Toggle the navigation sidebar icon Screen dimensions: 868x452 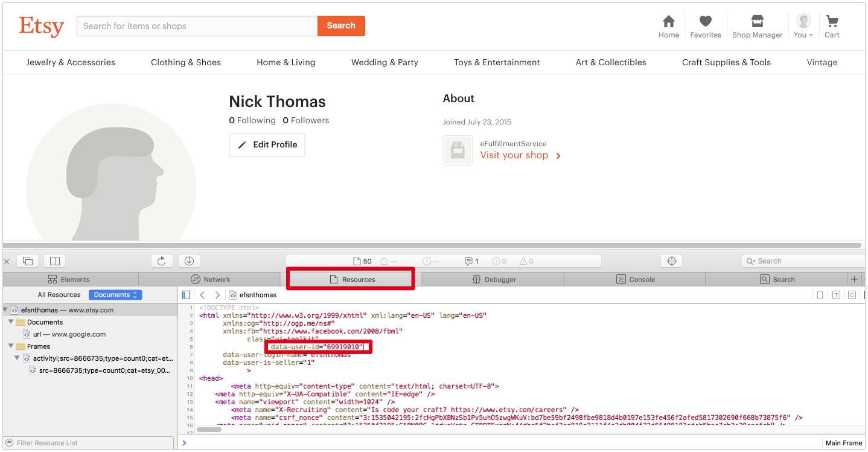[x=186, y=295]
